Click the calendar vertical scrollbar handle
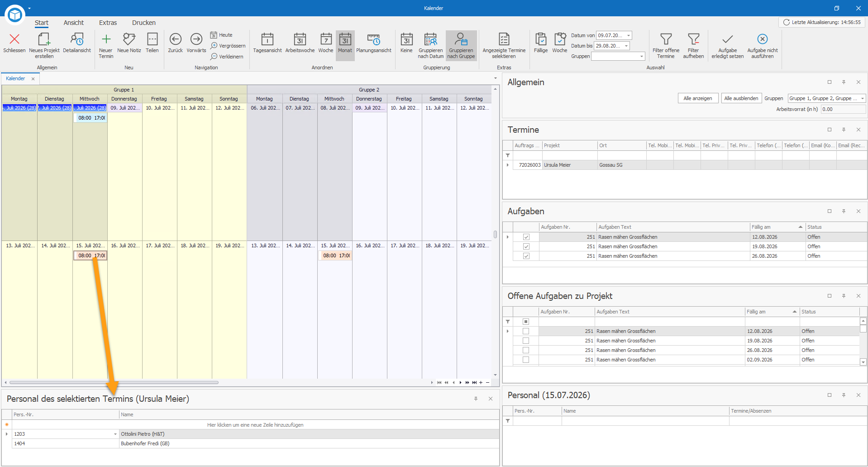Viewport: 868px width, 467px height. click(495, 234)
